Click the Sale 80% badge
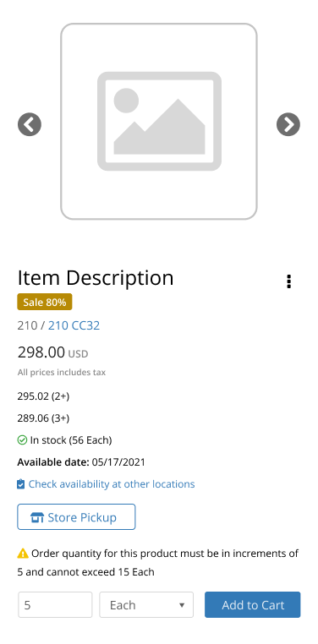Screen dimensions: 318x644 (x=45, y=303)
